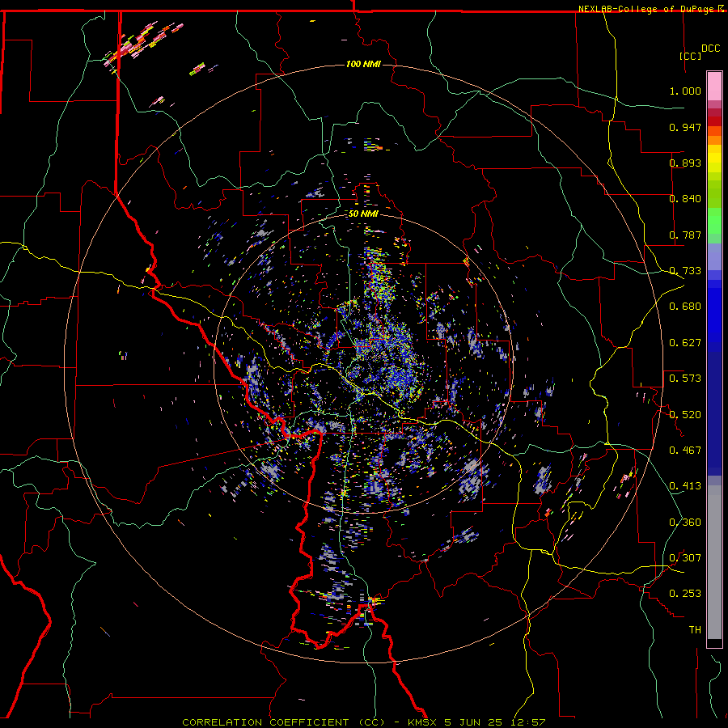
Task: Click the 0.413 legend value
Action: pos(685,486)
